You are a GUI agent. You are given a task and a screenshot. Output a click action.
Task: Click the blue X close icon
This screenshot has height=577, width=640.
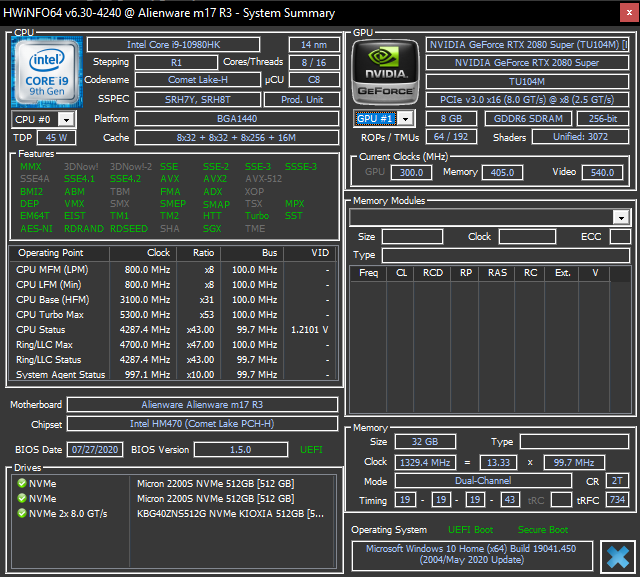[x=616, y=556]
